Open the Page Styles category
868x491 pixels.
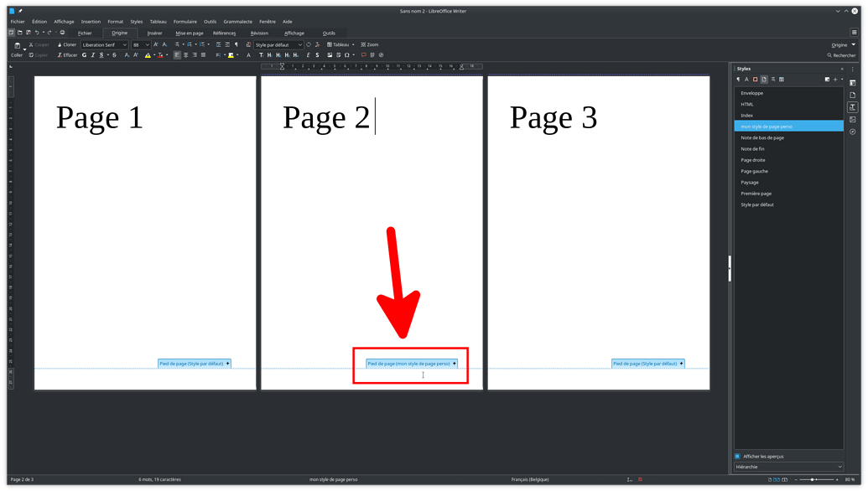tap(764, 79)
